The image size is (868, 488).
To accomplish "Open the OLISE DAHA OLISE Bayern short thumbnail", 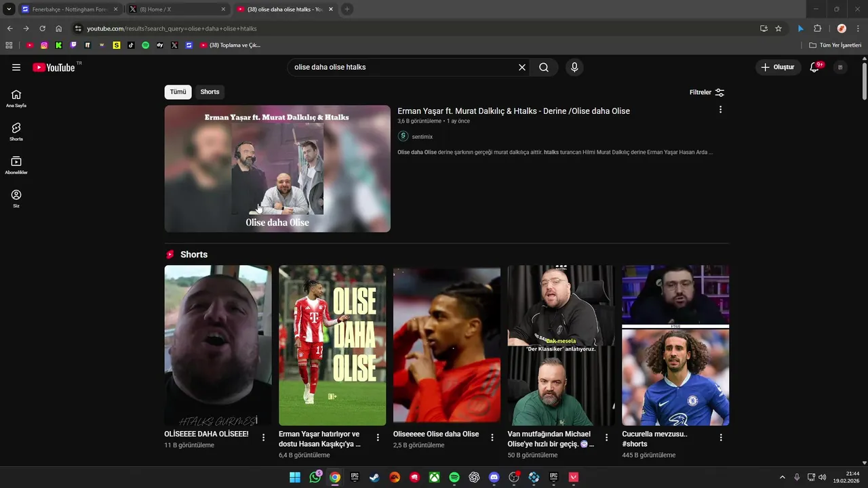I will click(332, 345).
